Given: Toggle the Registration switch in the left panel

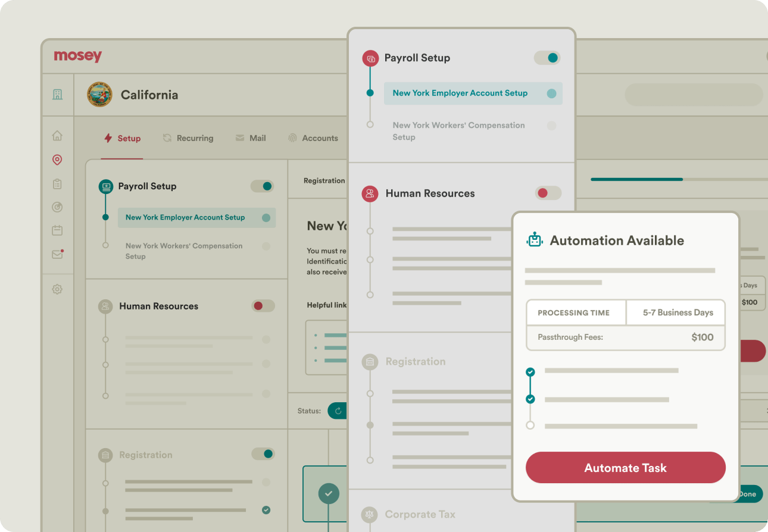Looking at the screenshot, I should (263, 454).
